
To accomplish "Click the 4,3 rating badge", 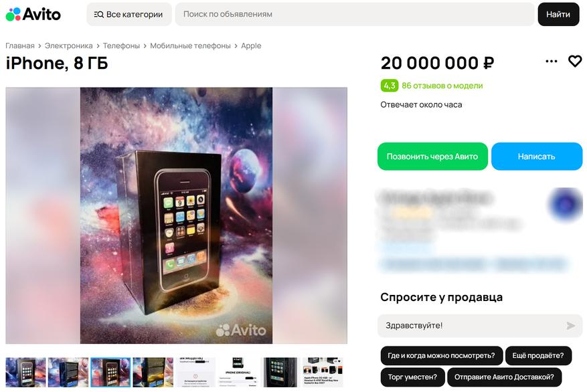I will pyautogui.click(x=390, y=86).
